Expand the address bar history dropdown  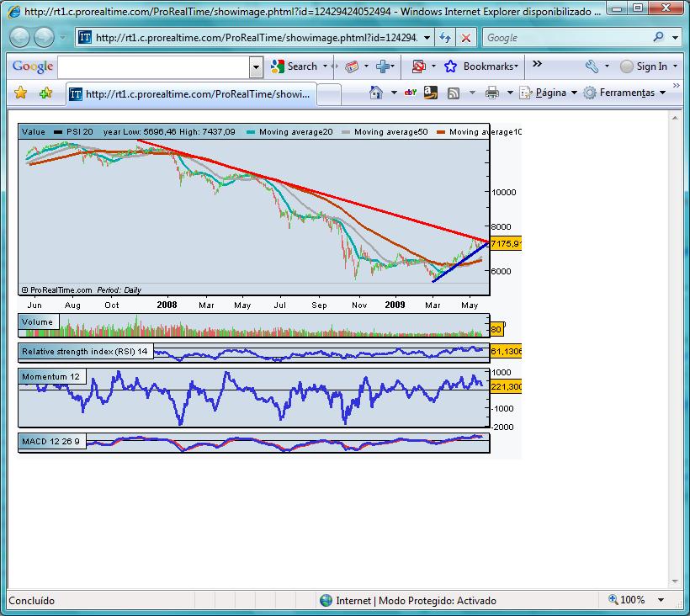[x=427, y=38]
